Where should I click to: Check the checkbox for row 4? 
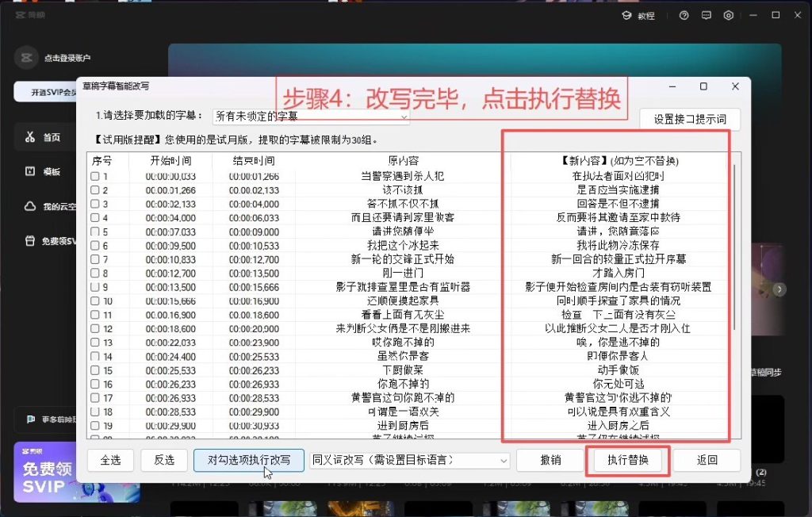95,217
